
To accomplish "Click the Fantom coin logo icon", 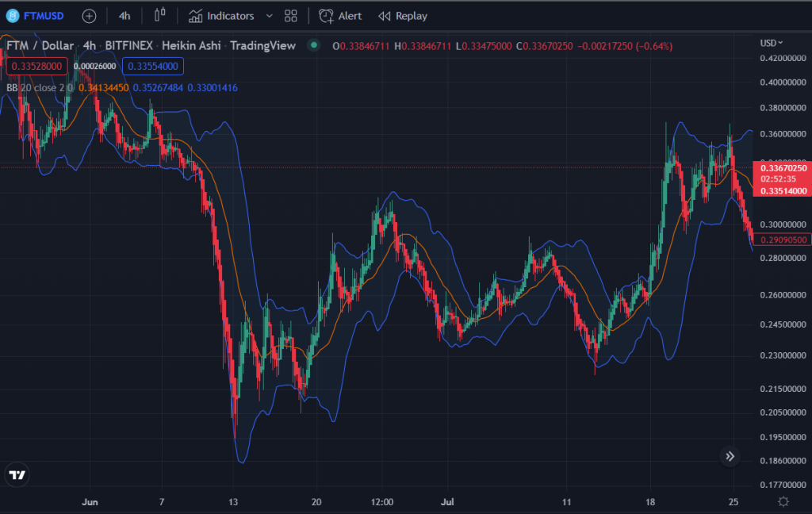I will coord(13,16).
